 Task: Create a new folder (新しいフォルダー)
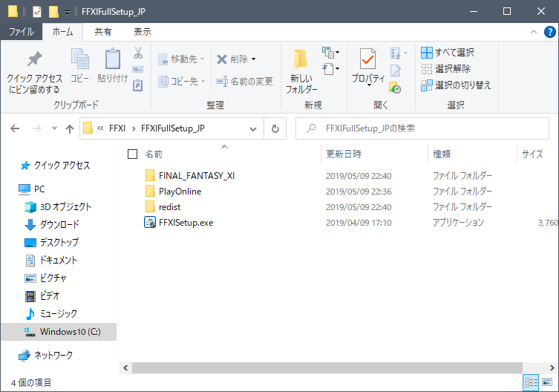(301, 71)
